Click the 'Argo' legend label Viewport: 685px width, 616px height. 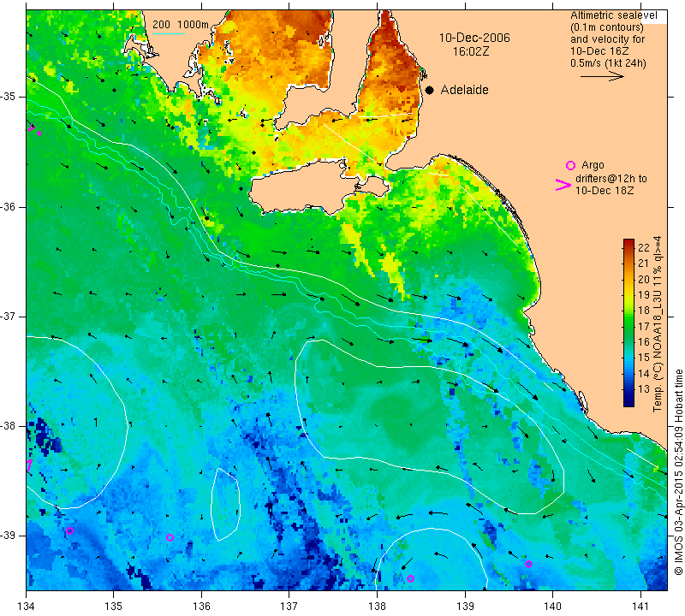593,165
